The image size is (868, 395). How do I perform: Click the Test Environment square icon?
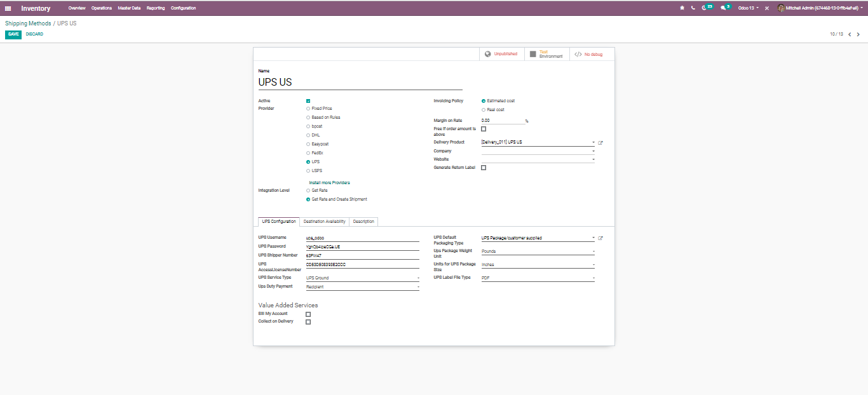532,54
